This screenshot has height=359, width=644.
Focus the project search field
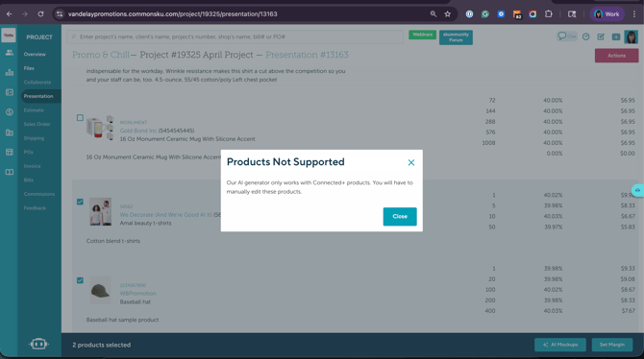tap(235, 36)
